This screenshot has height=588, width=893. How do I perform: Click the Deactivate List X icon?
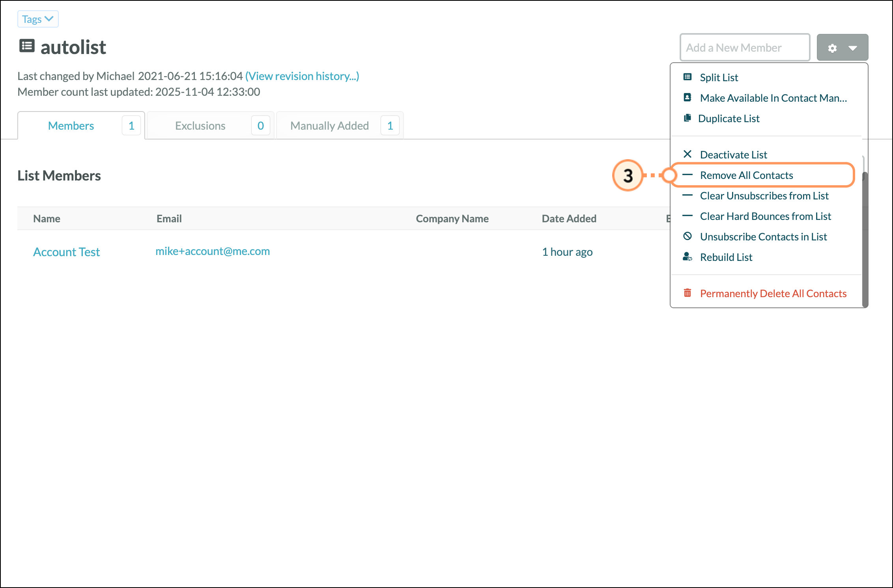click(x=687, y=154)
